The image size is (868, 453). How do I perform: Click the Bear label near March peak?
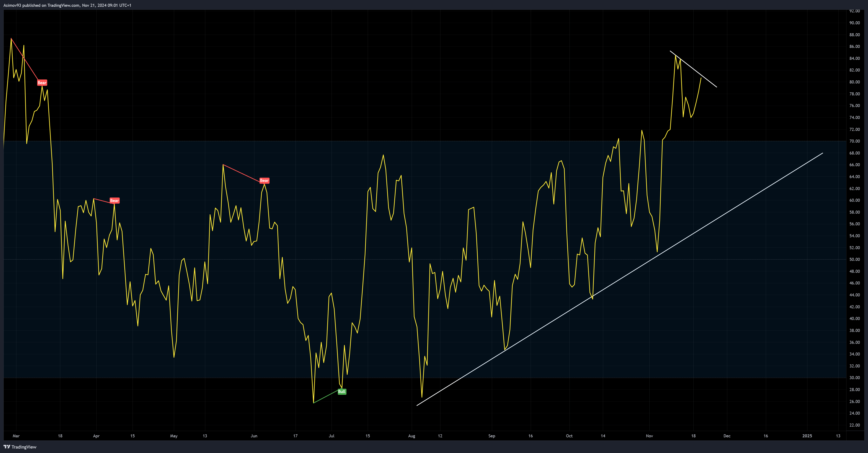tap(42, 83)
